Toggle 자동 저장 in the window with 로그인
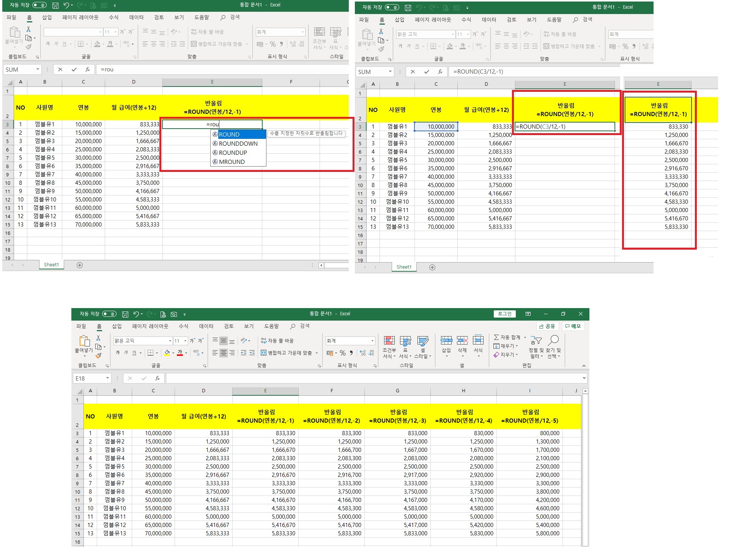This screenshot has height=560, width=753. 109,314
